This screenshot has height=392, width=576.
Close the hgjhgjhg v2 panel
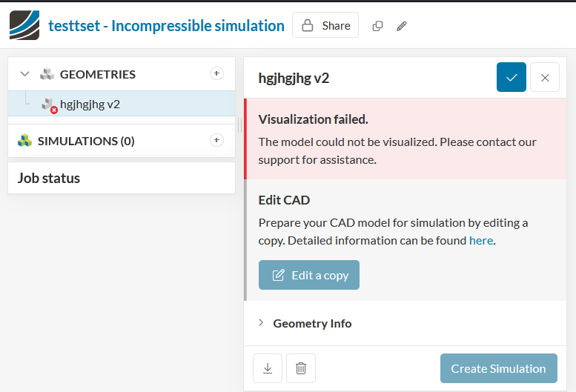(x=545, y=78)
